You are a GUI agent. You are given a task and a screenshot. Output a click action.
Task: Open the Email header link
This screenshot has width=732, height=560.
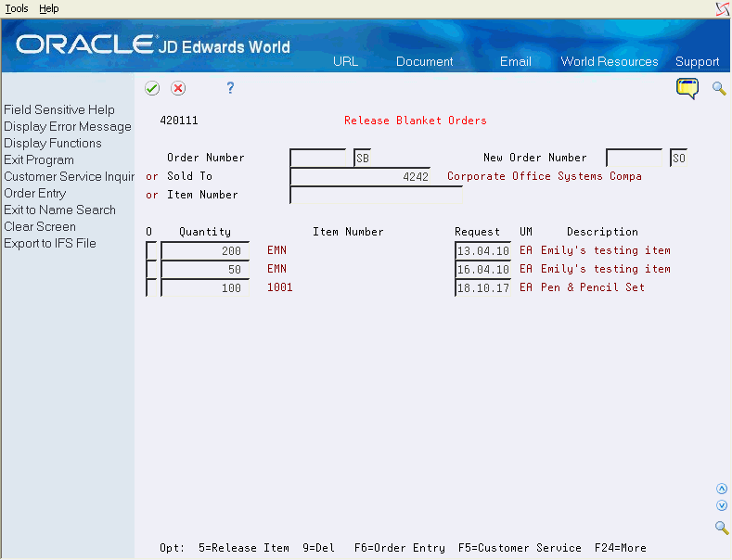516,61
